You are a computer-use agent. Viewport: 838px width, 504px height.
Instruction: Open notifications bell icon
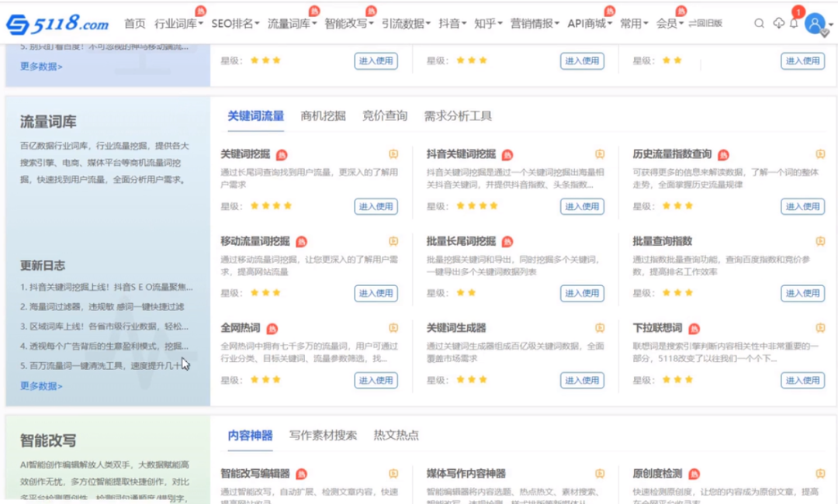tap(794, 23)
